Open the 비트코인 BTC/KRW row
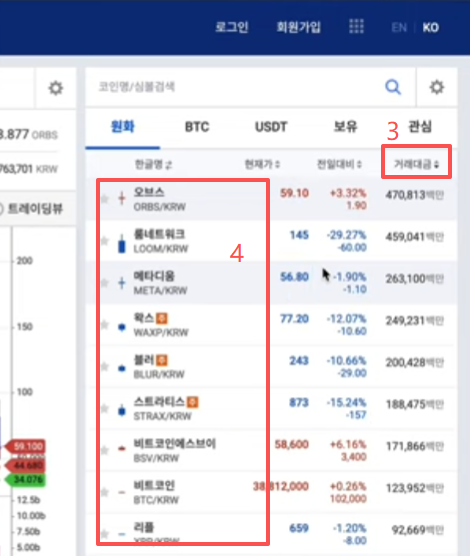 [271, 492]
